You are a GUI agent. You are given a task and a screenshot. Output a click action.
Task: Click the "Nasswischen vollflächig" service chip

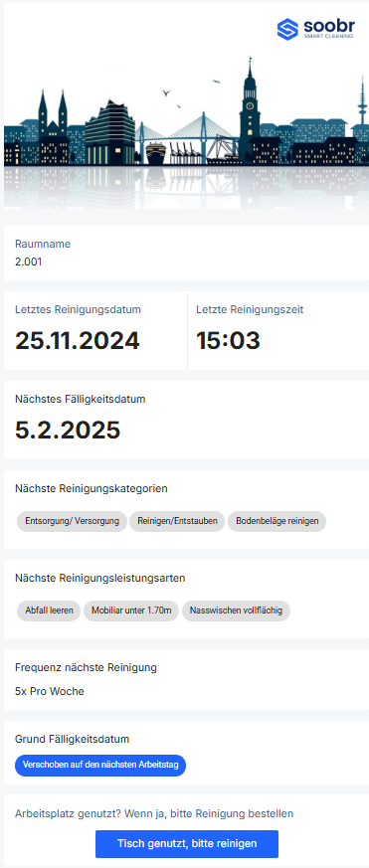click(236, 610)
